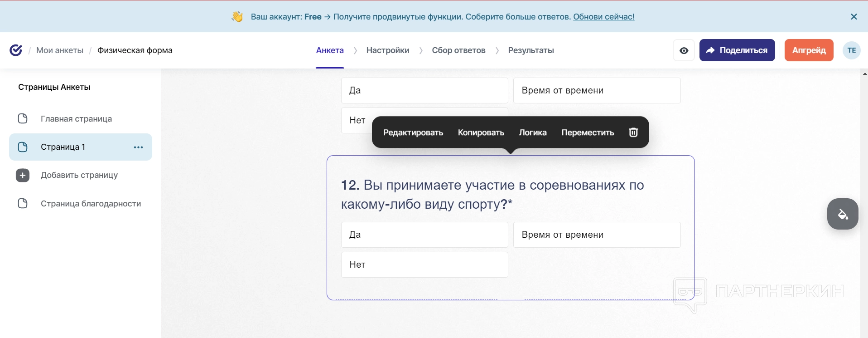The width and height of the screenshot is (868, 338).
Task: Open the paint bucket theme button
Action: (843, 214)
